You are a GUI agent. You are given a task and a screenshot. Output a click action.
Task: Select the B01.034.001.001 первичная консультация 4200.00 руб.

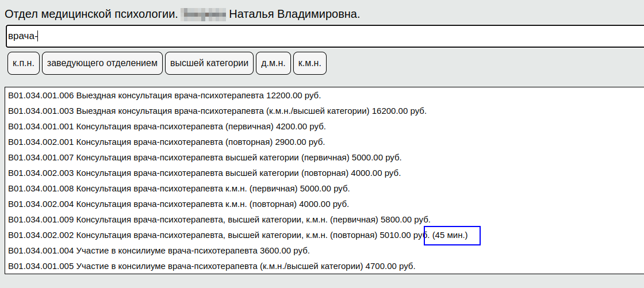point(171,126)
